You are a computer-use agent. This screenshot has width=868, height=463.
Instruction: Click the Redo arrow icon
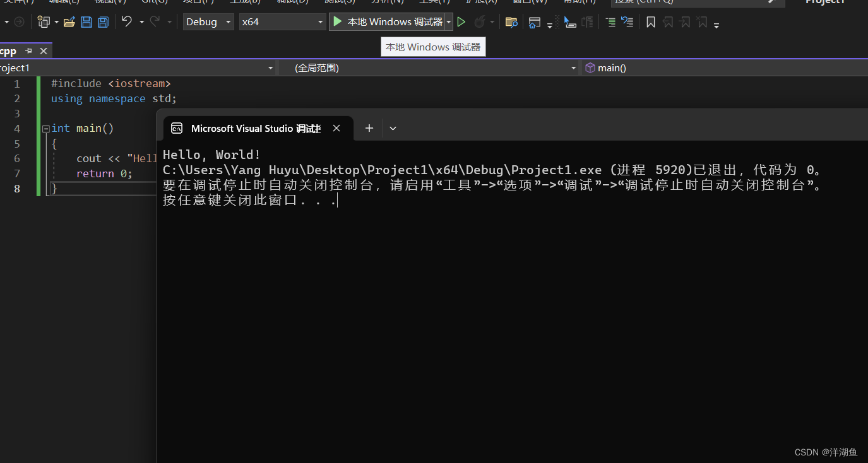155,21
